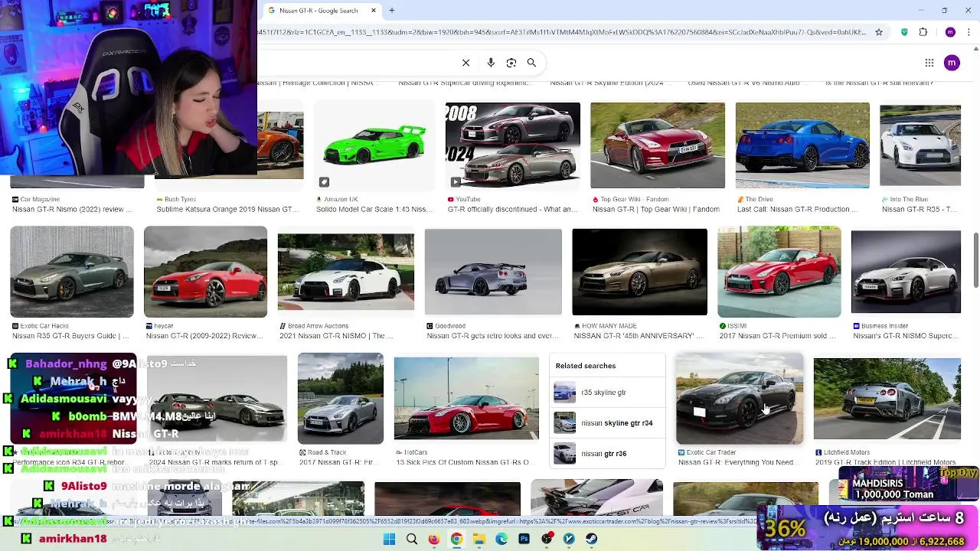
Task: Click the magnifier search button
Action: 531,63
